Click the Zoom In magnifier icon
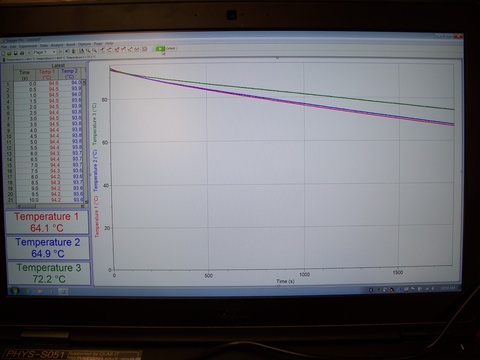The width and height of the screenshot is (480, 360). [x=88, y=51]
